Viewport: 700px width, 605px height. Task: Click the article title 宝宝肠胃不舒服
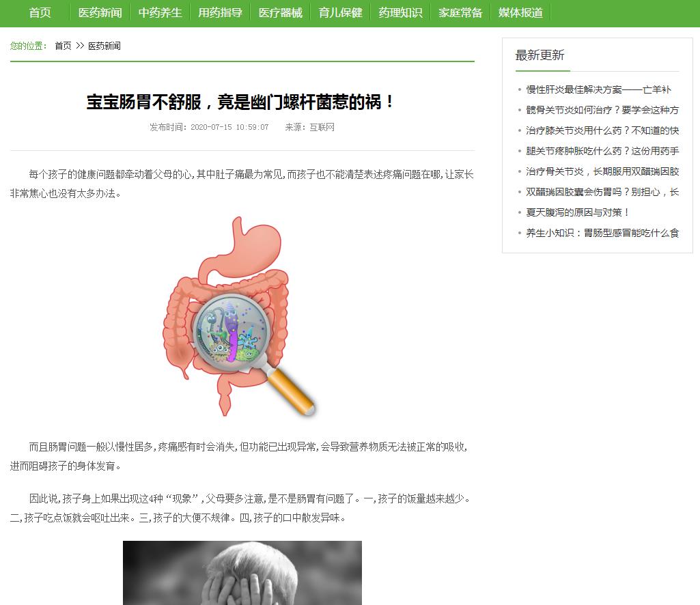(x=240, y=102)
